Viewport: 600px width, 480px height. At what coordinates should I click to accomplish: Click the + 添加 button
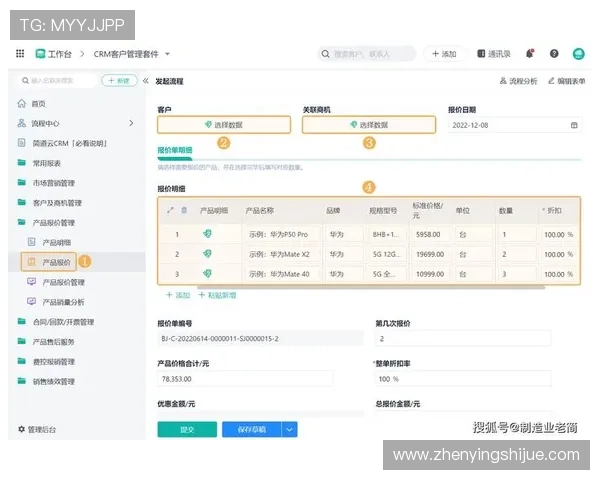click(x=444, y=54)
